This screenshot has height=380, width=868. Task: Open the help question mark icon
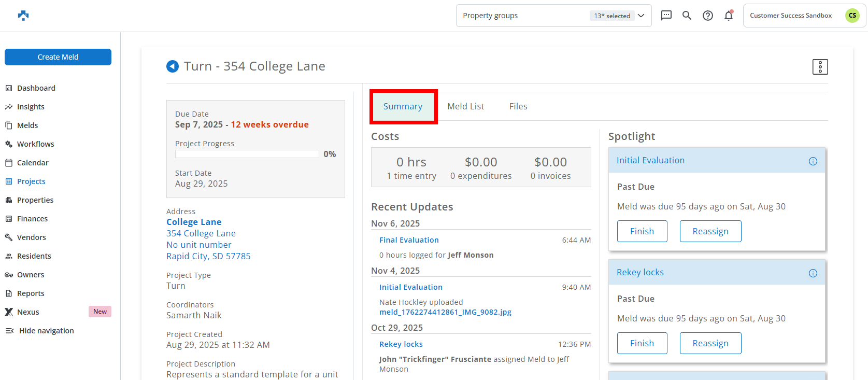707,16
